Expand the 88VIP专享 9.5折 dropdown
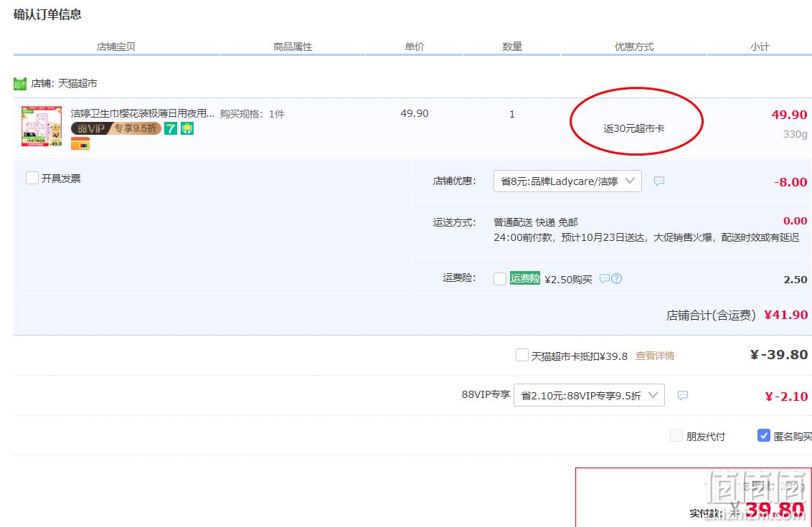The image size is (812, 527). click(589, 396)
